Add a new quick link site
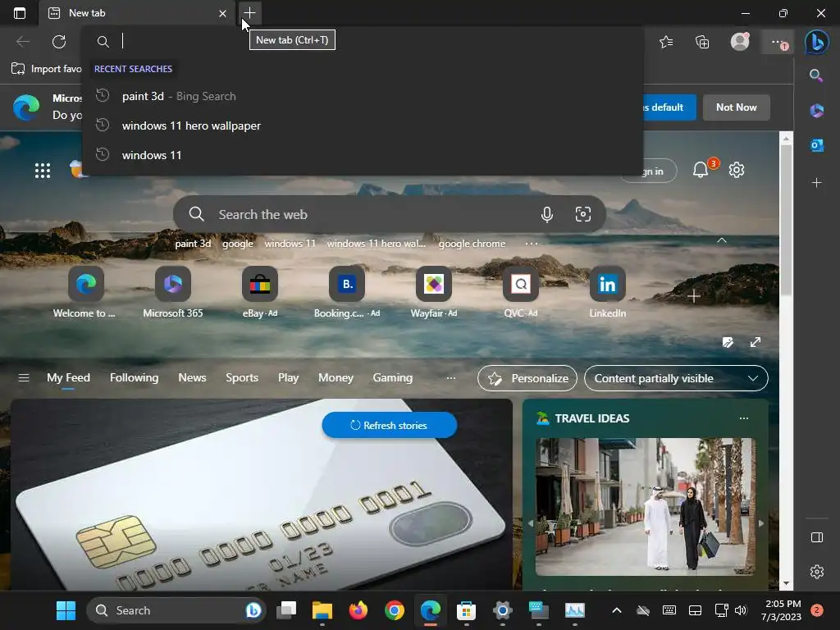This screenshot has height=630, width=840. (694, 296)
